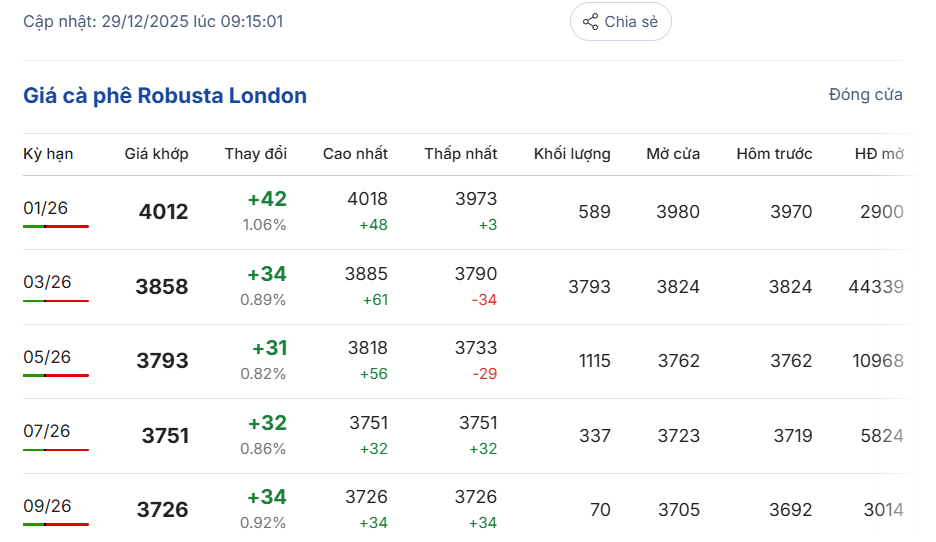The image size is (936, 542).
Task: Click the price range bar under 05/26
Action: [x=56, y=376]
